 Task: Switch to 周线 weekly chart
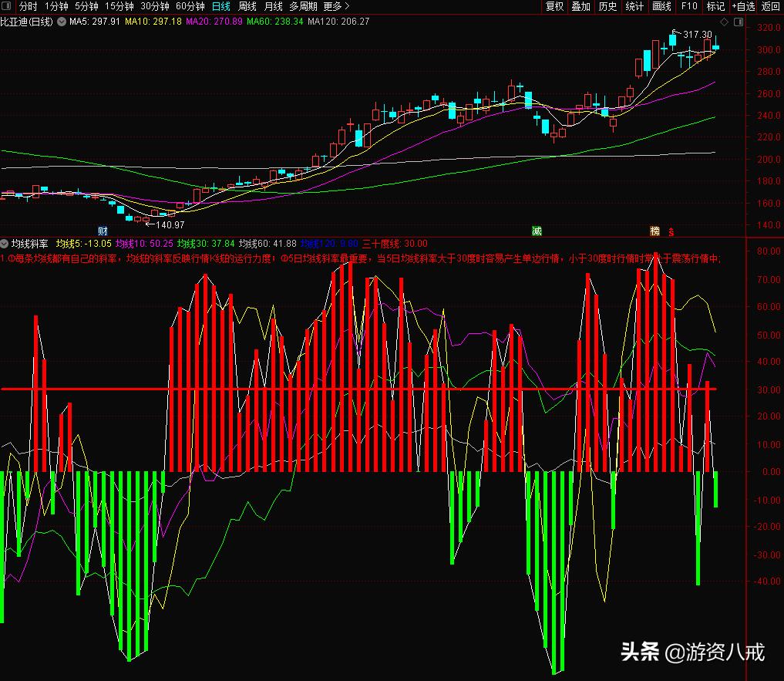click(x=247, y=6)
